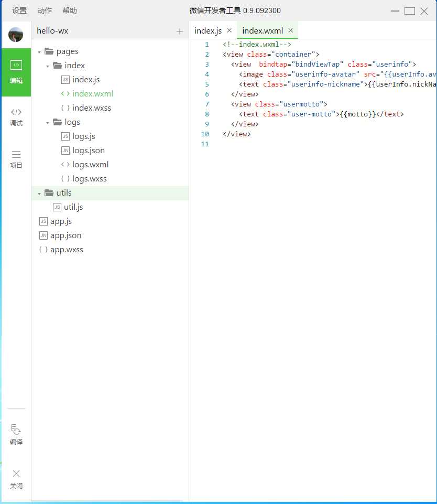Open the 设置 (Settings) menu
This screenshot has width=437, height=504.
coord(19,10)
